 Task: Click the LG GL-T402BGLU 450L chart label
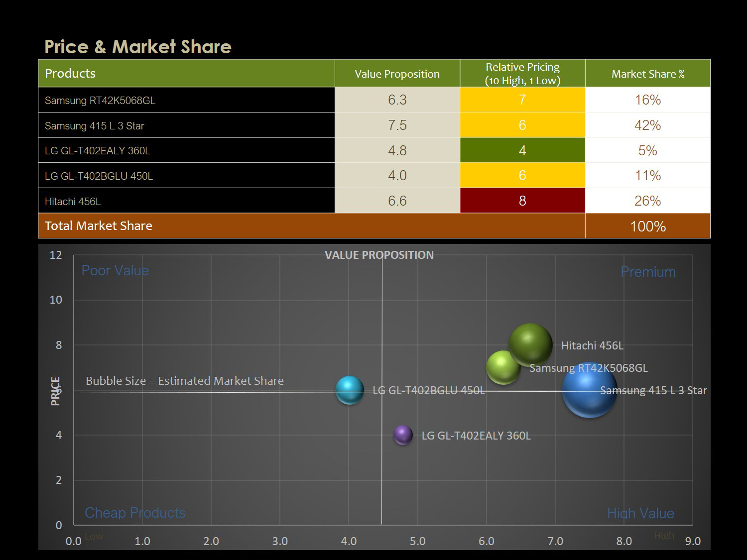tap(429, 390)
